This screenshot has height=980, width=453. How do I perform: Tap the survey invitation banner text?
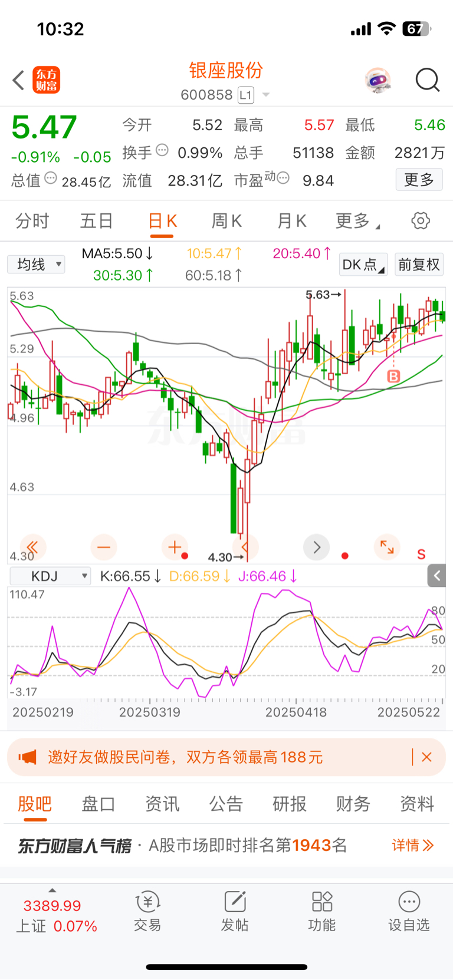[x=185, y=757]
